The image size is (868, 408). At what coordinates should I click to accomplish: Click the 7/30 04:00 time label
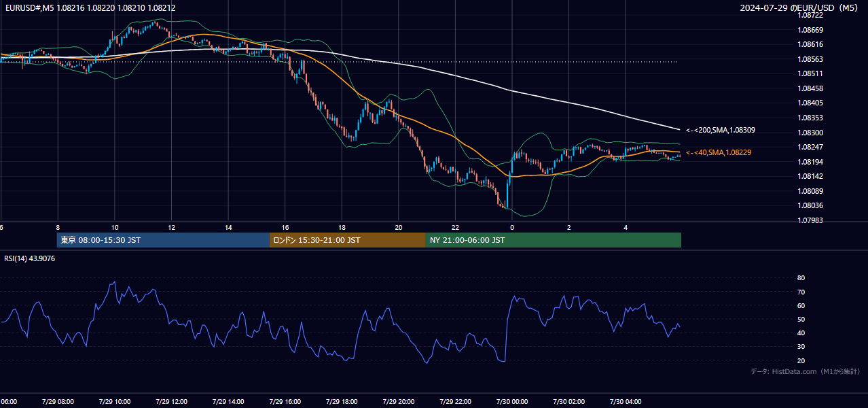[625, 402]
